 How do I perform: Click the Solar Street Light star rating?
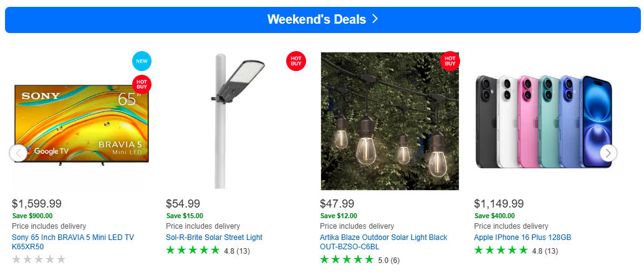coord(193,251)
